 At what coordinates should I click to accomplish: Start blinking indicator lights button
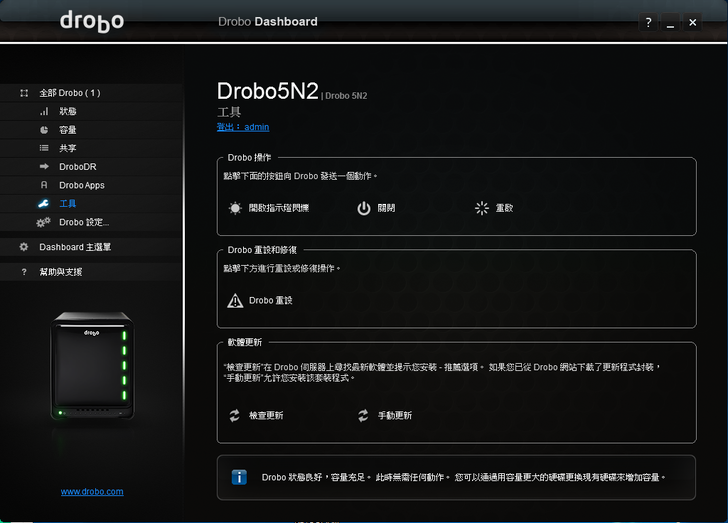coord(269,208)
